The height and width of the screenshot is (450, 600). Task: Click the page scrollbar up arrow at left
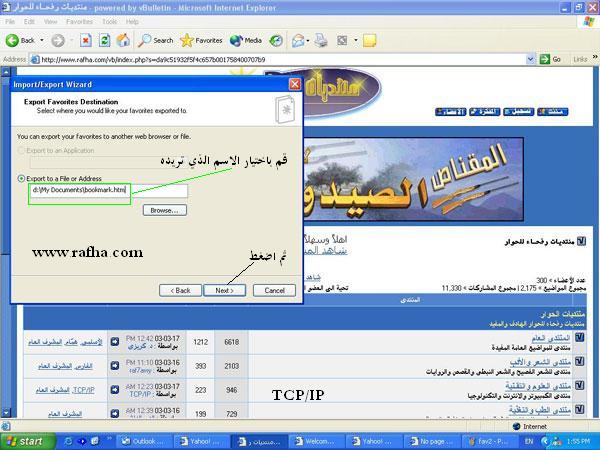click(5, 72)
